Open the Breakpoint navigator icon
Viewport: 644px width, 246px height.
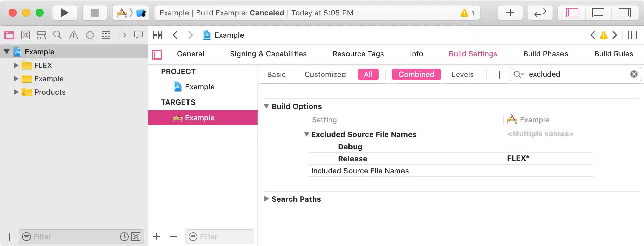point(122,35)
